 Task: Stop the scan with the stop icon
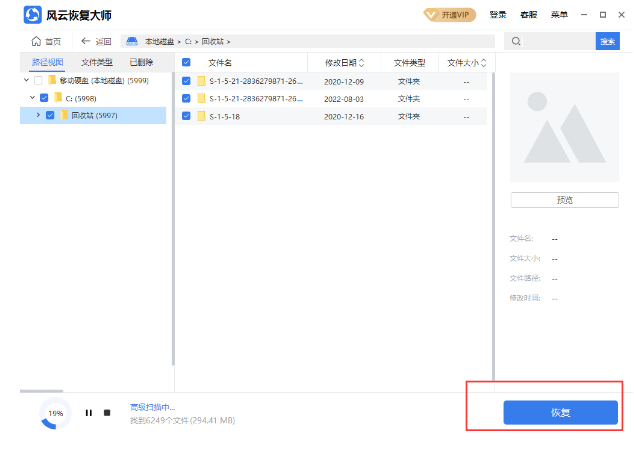click(107, 413)
